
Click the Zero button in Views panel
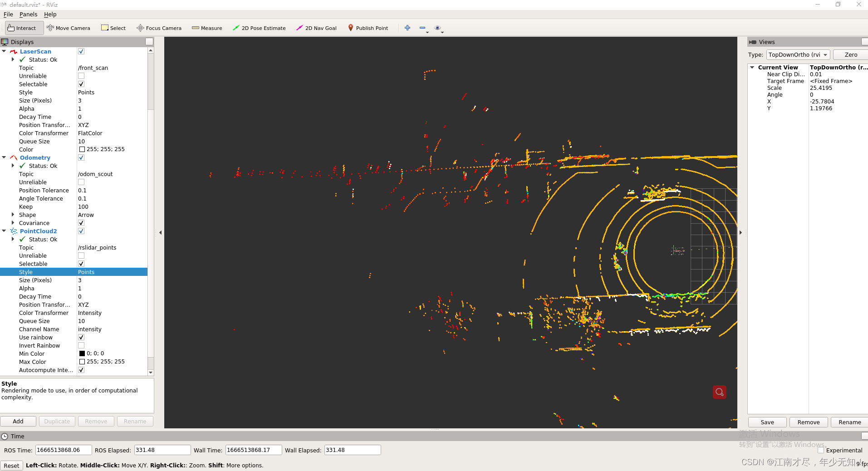point(851,54)
